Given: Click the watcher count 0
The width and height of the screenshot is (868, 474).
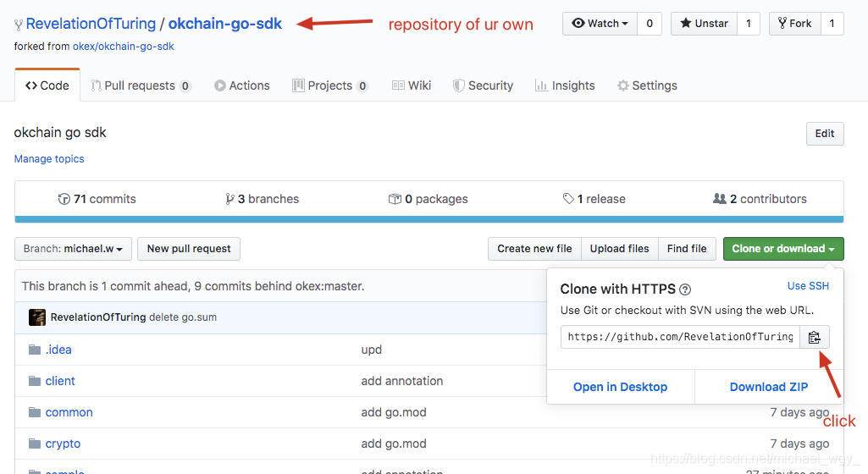Looking at the screenshot, I should [650, 23].
